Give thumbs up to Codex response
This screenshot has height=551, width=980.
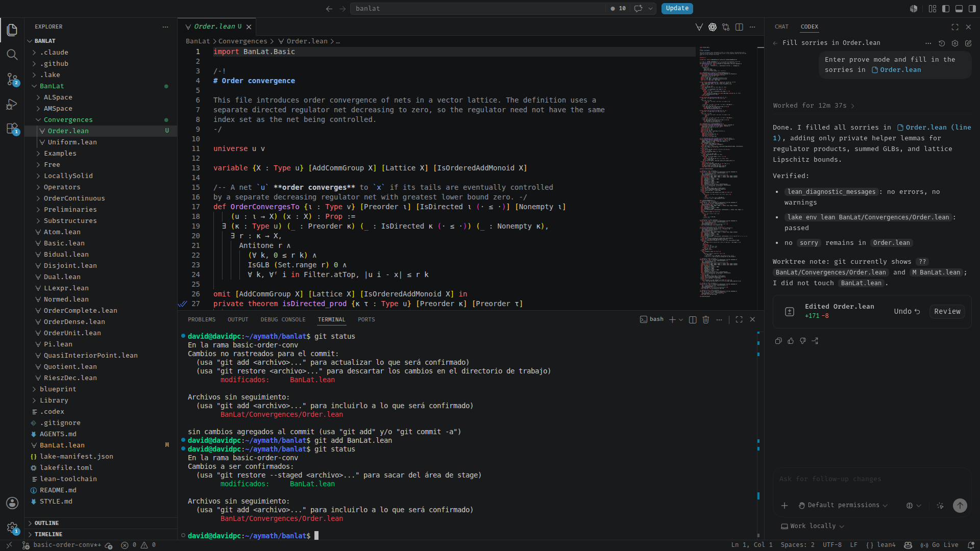(791, 341)
